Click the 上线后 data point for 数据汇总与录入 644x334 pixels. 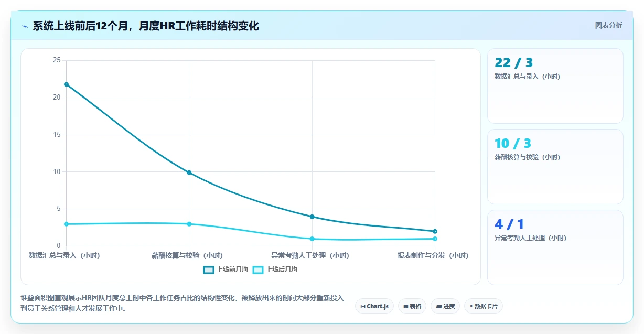[x=66, y=224]
